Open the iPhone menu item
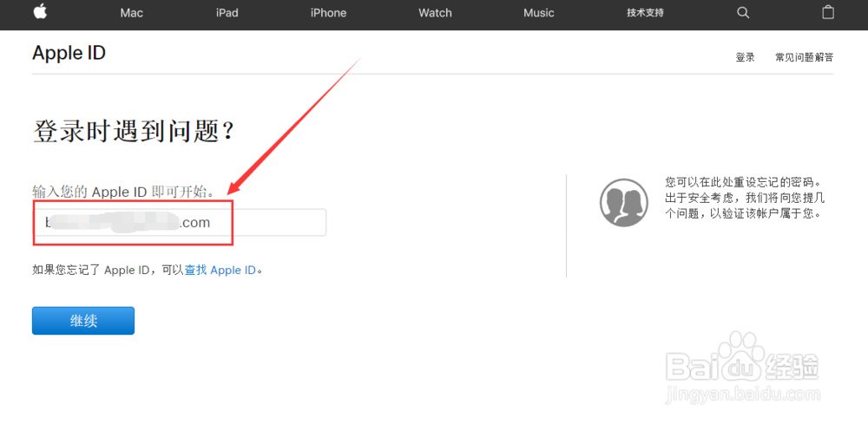Screen dimensions: 868x424 (x=328, y=13)
